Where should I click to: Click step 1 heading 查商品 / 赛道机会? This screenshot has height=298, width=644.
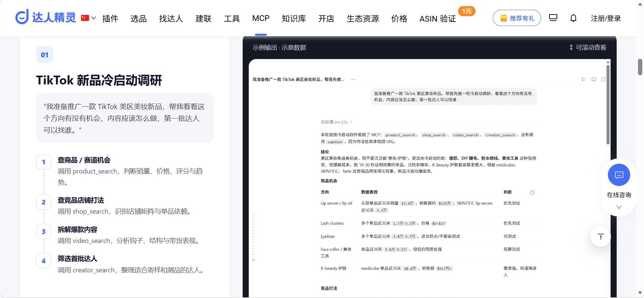(x=84, y=160)
